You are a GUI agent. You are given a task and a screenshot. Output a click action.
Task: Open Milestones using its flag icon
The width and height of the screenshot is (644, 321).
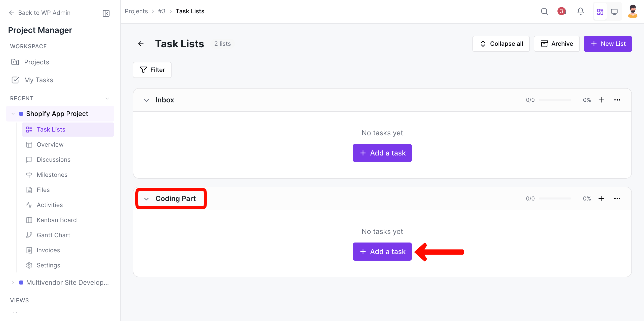(29, 175)
